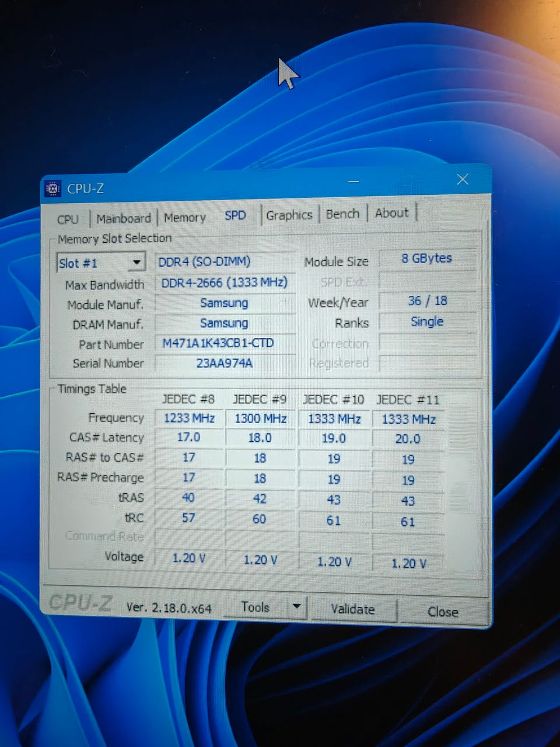Click the Ranks value Single
This screenshot has width=560, height=747.
(427, 322)
